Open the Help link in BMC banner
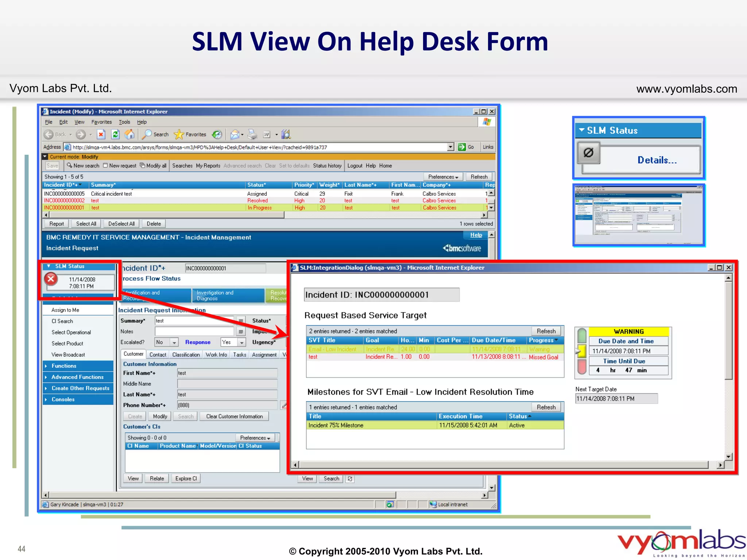 [x=476, y=235]
